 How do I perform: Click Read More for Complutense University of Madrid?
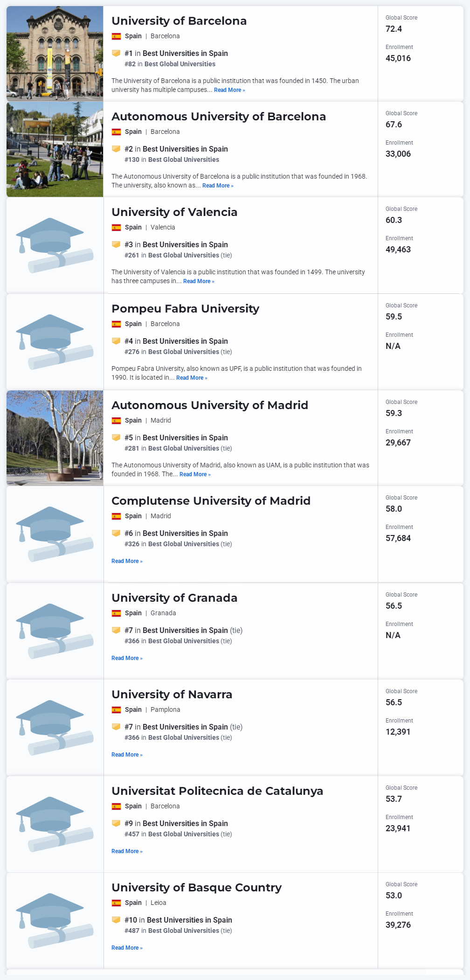(x=127, y=561)
